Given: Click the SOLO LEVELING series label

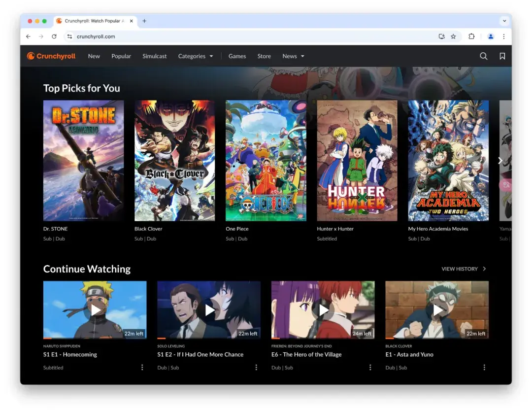Looking at the screenshot, I should point(171,346).
